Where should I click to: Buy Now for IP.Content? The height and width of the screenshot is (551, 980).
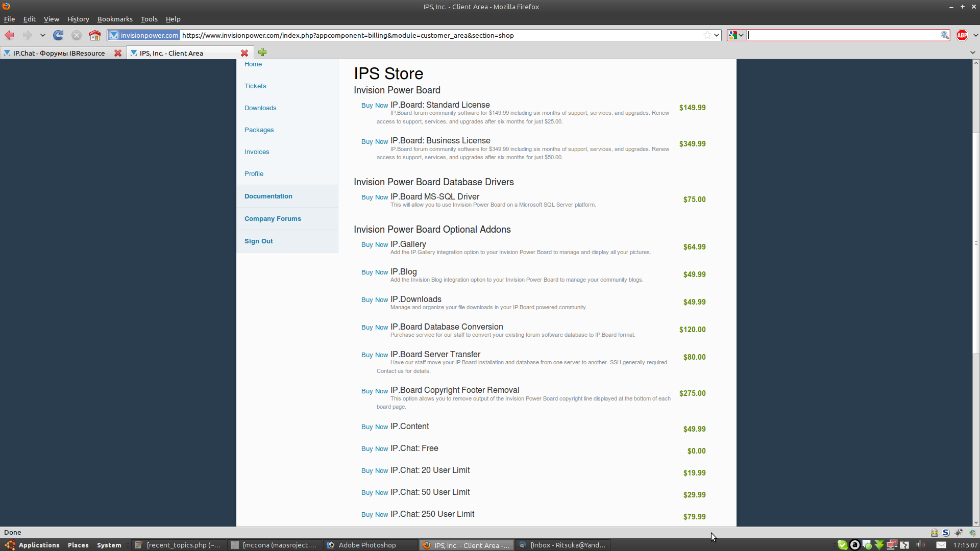tap(375, 427)
